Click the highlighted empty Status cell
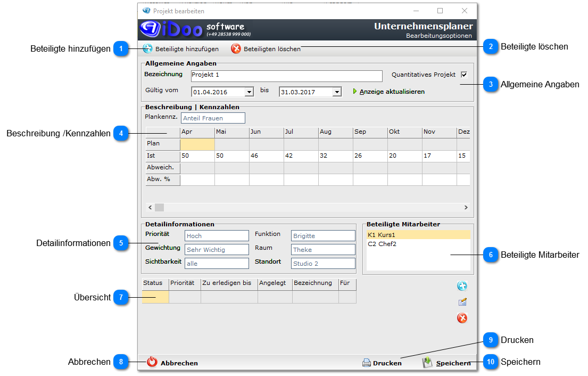Screen dimensions: 588x376 click(x=155, y=297)
